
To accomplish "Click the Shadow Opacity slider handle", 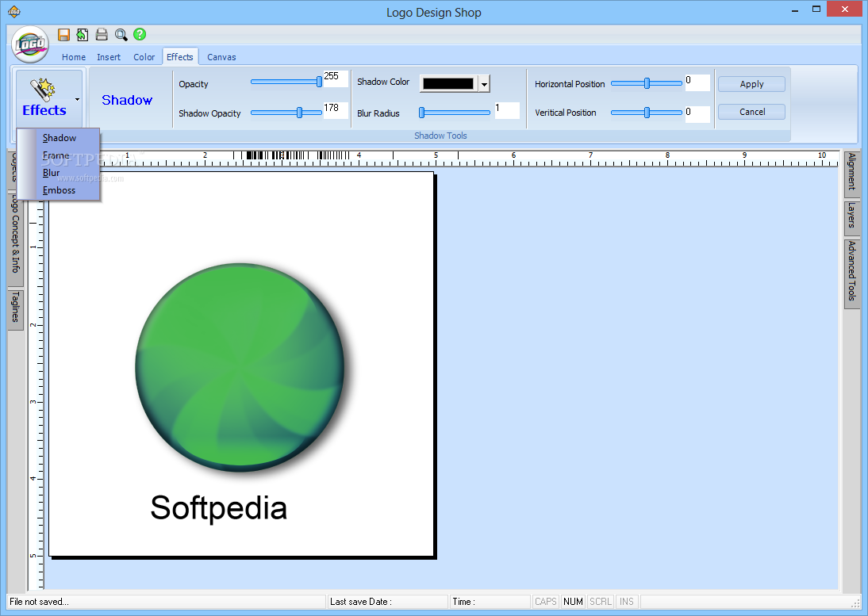I will click(x=299, y=113).
